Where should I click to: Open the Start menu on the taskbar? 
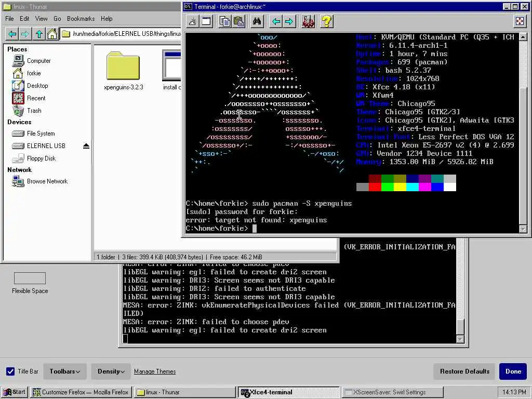(14, 392)
